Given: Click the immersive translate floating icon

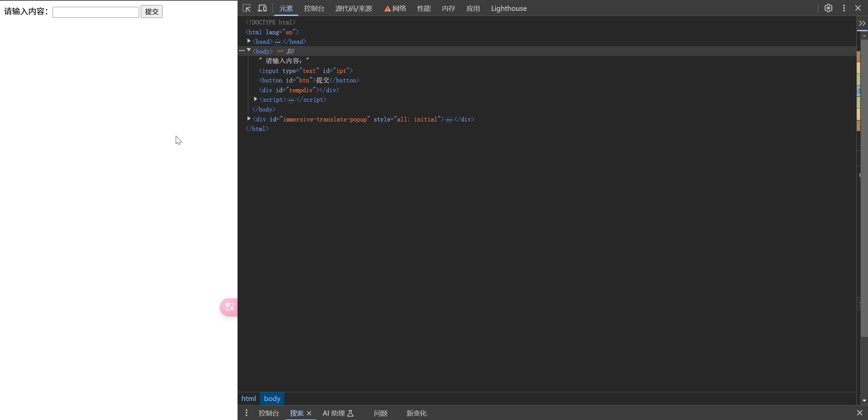Looking at the screenshot, I should [x=230, y=307].
